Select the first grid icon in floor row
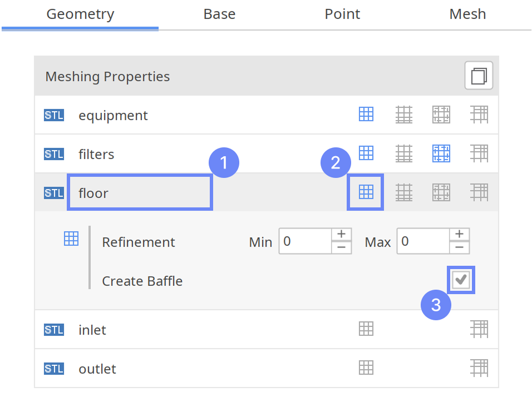The width and height of the screenshot is (532, 417). [x=366, y=192]
